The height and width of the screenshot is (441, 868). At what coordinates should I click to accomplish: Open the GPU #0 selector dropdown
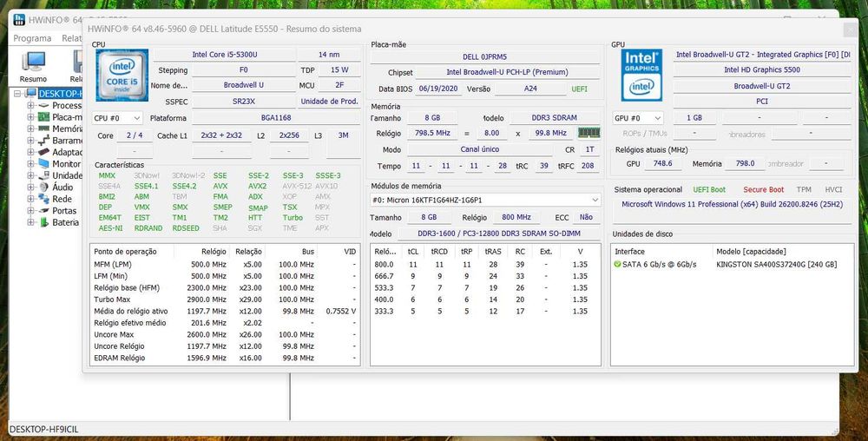[637, 118]
